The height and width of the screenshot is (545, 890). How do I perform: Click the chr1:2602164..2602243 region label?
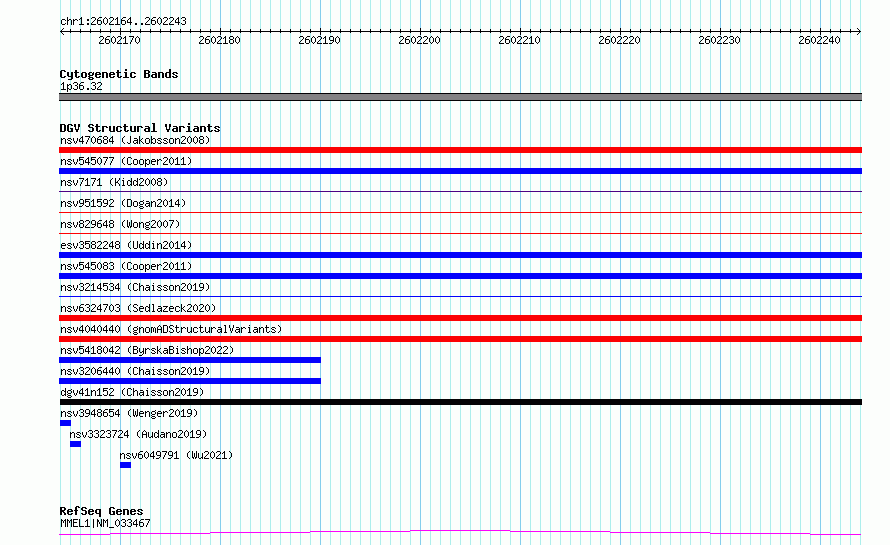123,21
